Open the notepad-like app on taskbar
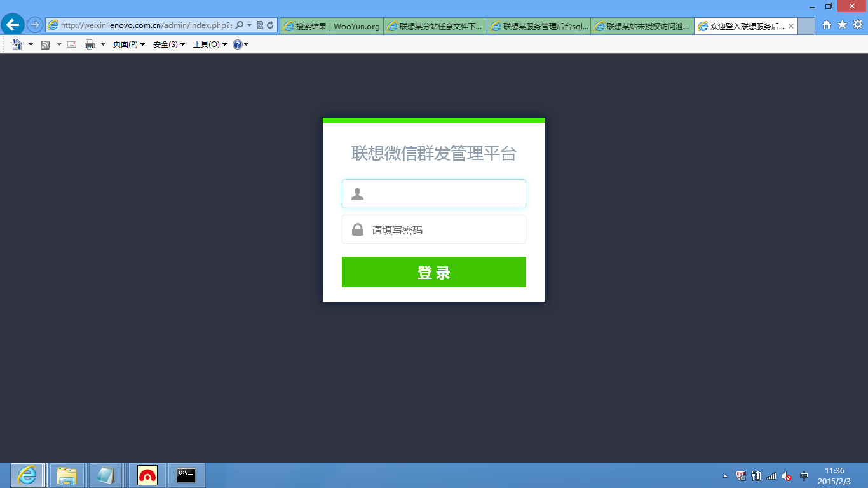Viewport: 868px width, 488px height. click(x=105, y=475)
